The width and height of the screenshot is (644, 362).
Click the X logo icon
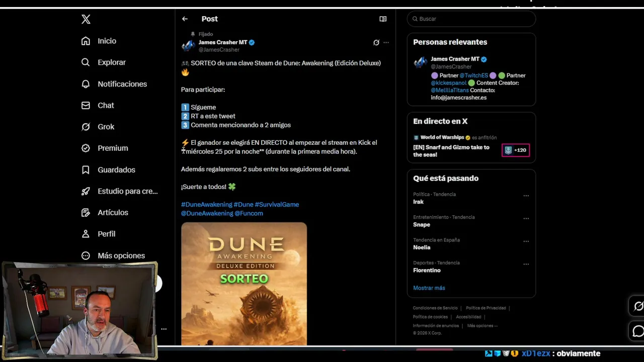pyautogui.click(x=86, y=19)
